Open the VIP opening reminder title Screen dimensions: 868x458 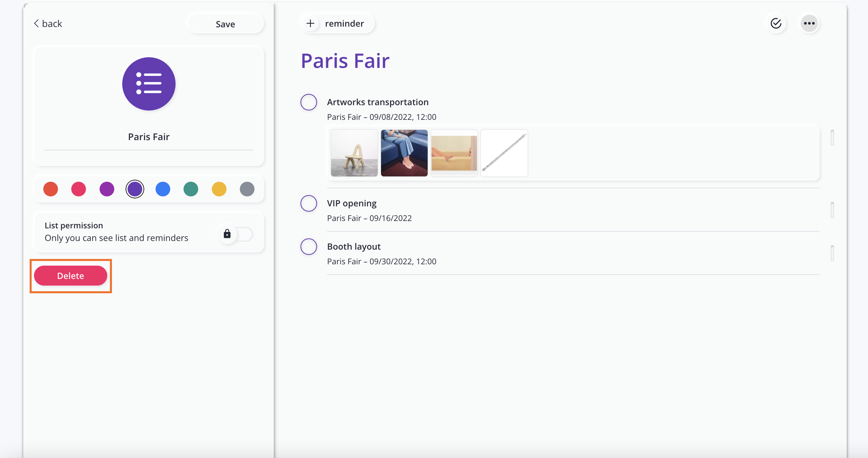point(352,203)
